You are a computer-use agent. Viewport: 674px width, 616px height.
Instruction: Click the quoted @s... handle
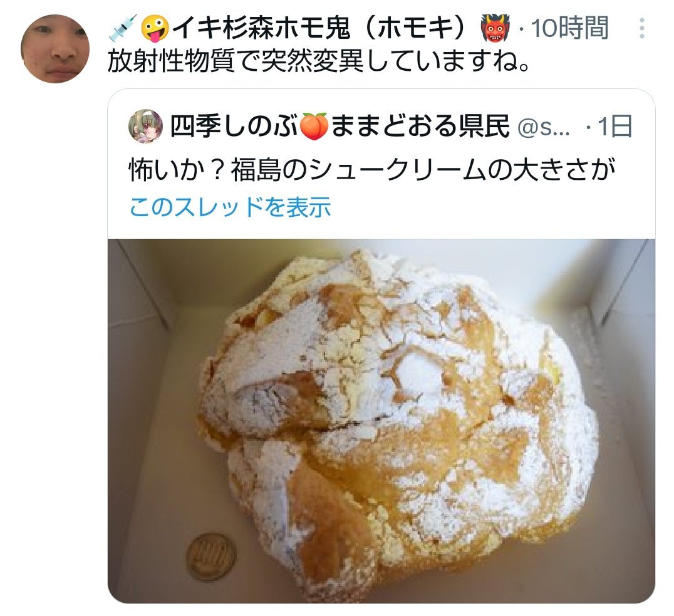544,127
